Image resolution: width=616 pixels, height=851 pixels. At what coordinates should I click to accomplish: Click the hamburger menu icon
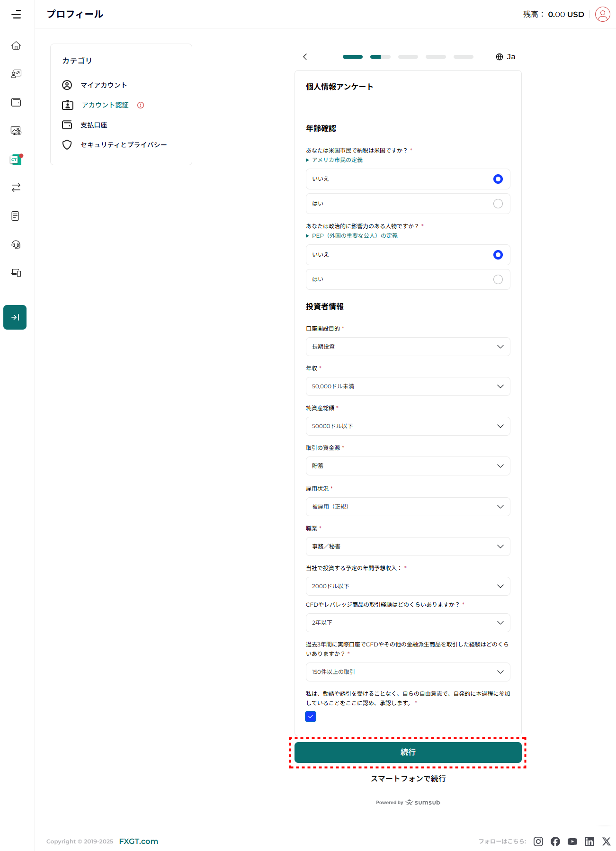[x=17, y=14]
